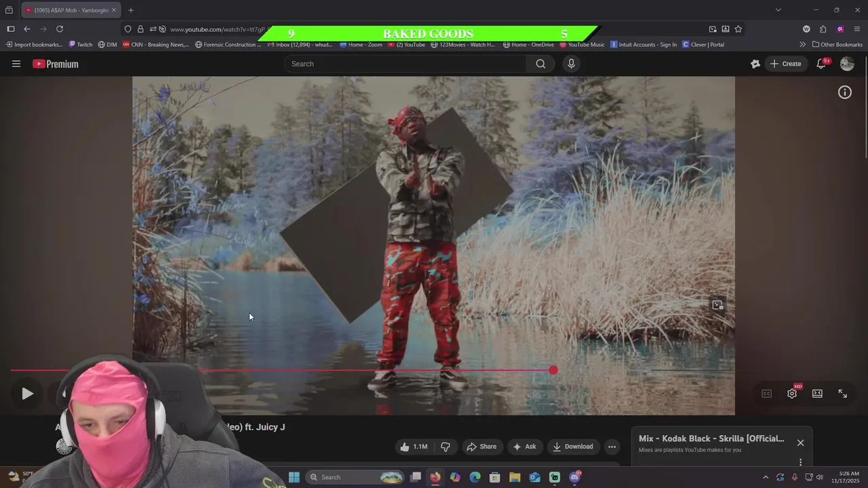Screen dimensions: 868x488
Task: Open Twitch bookmark
Action: pyautogui.click(x=80, y=45)
